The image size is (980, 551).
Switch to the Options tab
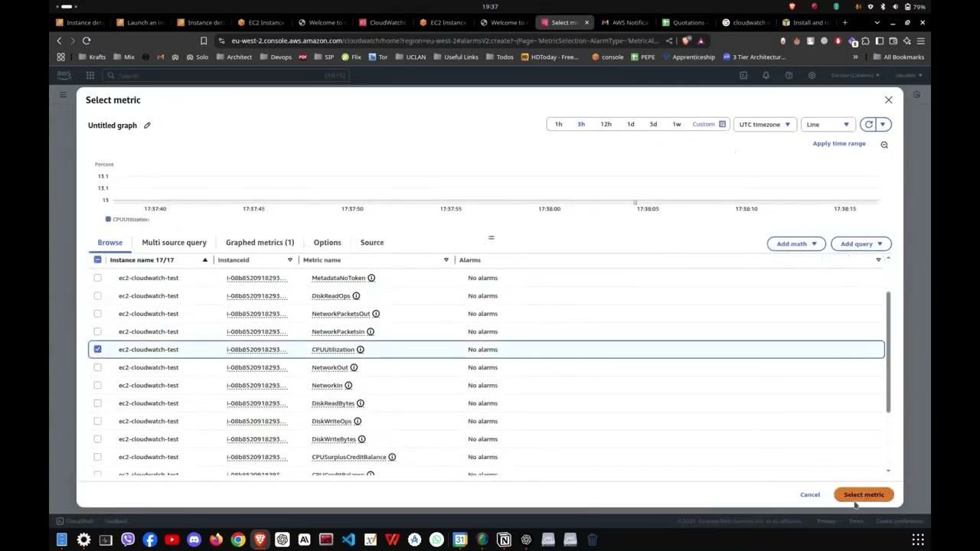pyautogui.click(x=327, y=243)
